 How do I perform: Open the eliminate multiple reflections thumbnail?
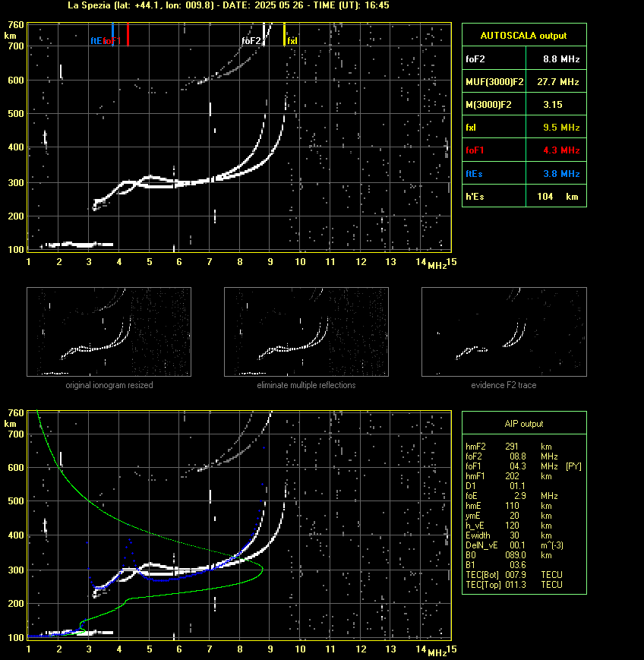tap(306, 332)
